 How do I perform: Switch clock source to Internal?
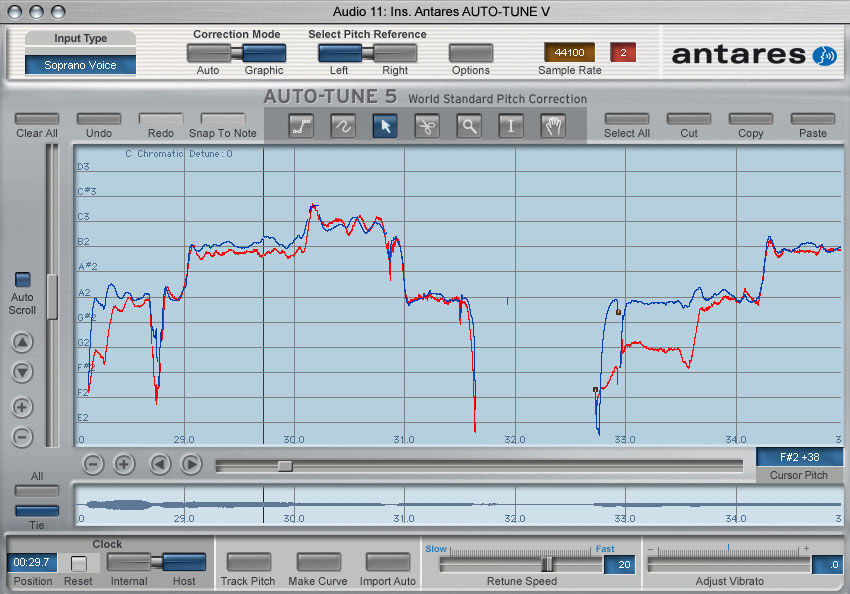129,562
